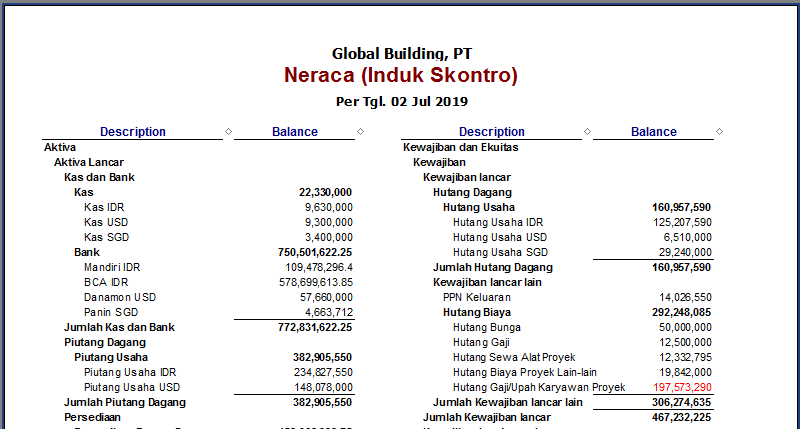Click the diamond marker after right Description header

[588, 132]
